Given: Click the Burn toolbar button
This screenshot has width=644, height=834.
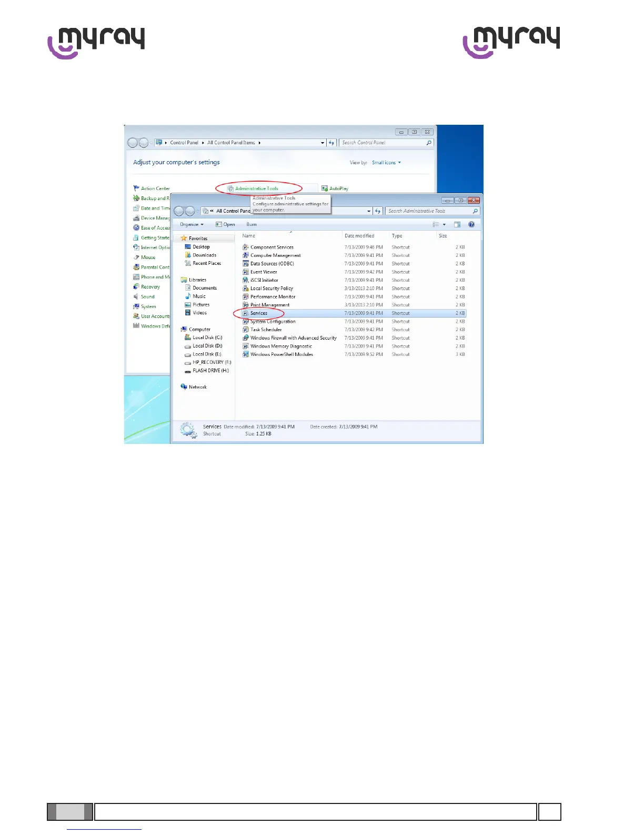Looking at the screenshot, I should [251, 224].
